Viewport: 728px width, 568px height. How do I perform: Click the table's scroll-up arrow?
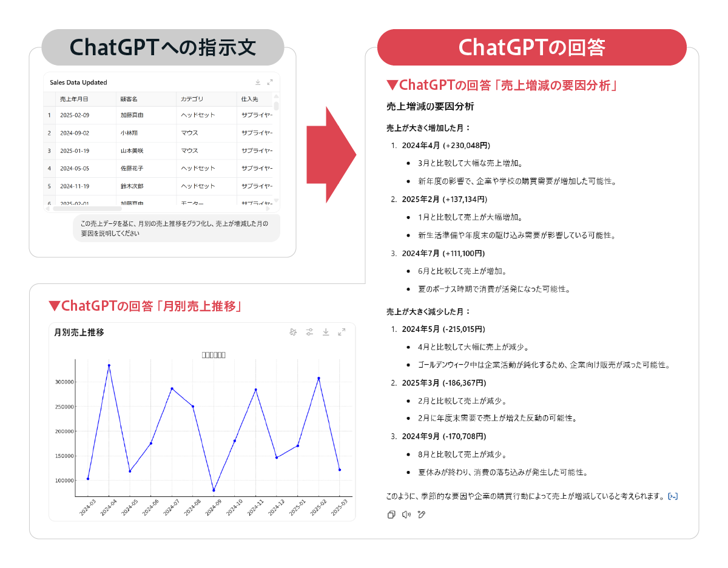pyautogui.click(x=277, y=96)
